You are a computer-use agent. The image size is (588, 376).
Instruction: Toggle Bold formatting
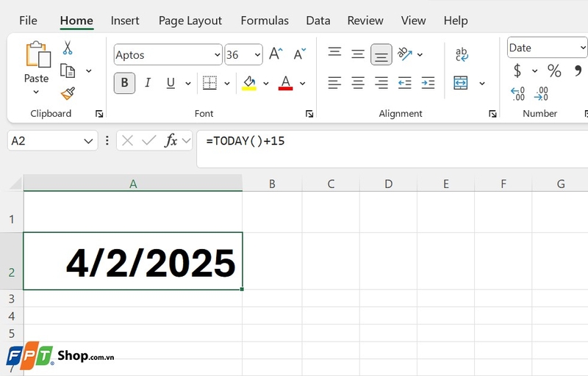(124, 83)
